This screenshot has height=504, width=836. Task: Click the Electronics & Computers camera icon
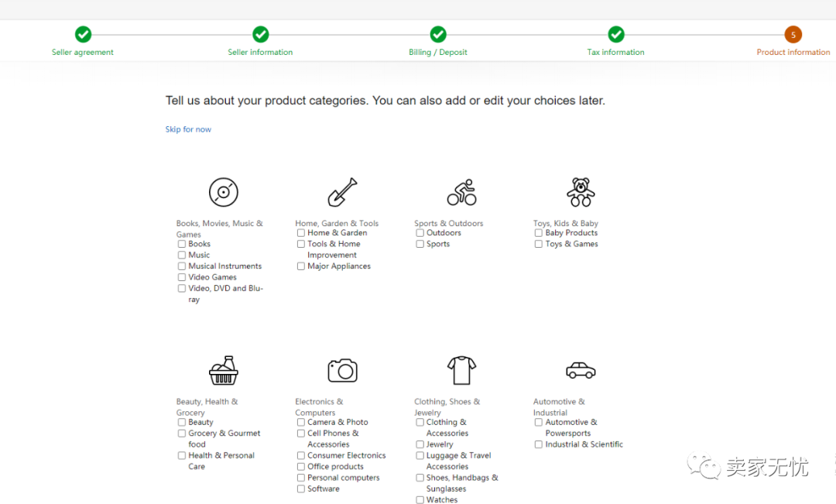coord(342,370)
